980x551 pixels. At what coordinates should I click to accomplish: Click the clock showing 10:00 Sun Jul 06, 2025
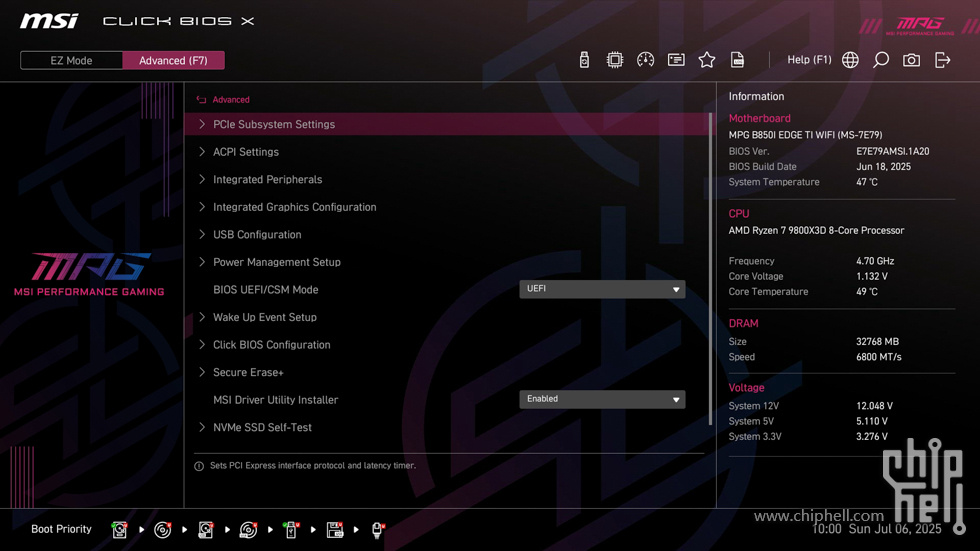(876, 529)
